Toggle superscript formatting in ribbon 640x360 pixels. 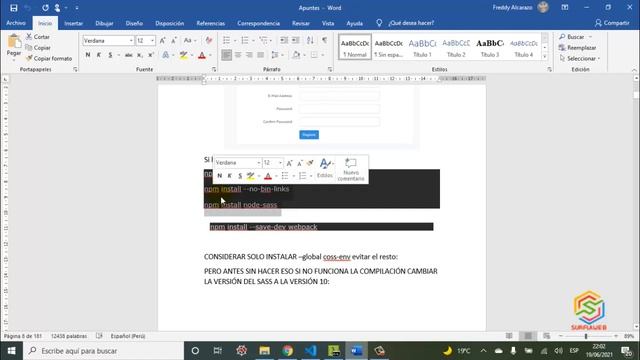pyautogui.click(x=151, y=55)
